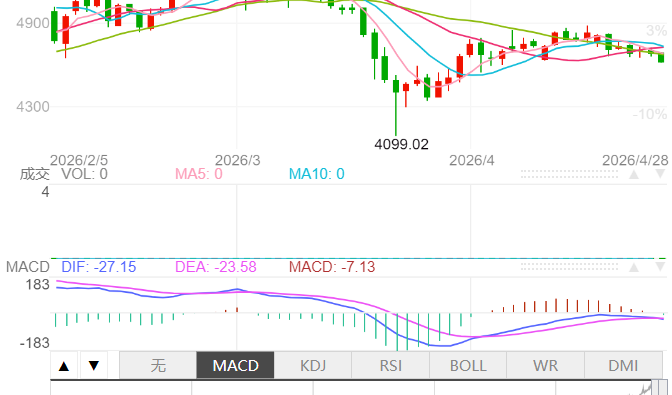The width and height of the screenshot is (672, 395).
Task: Click black down-arrow button beside indicator tabs
Action: coord(94,365)
